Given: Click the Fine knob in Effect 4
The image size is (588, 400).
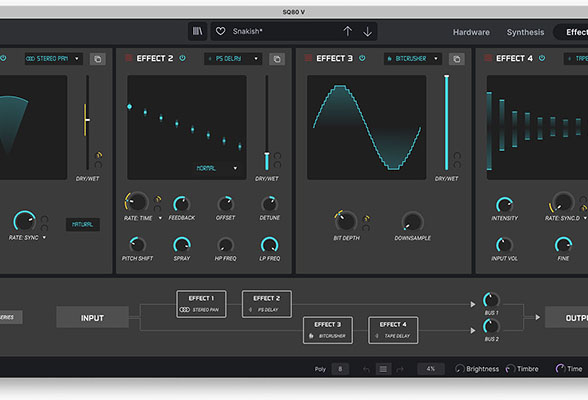Looking at the screenshot, I should (x=563, y=245).
